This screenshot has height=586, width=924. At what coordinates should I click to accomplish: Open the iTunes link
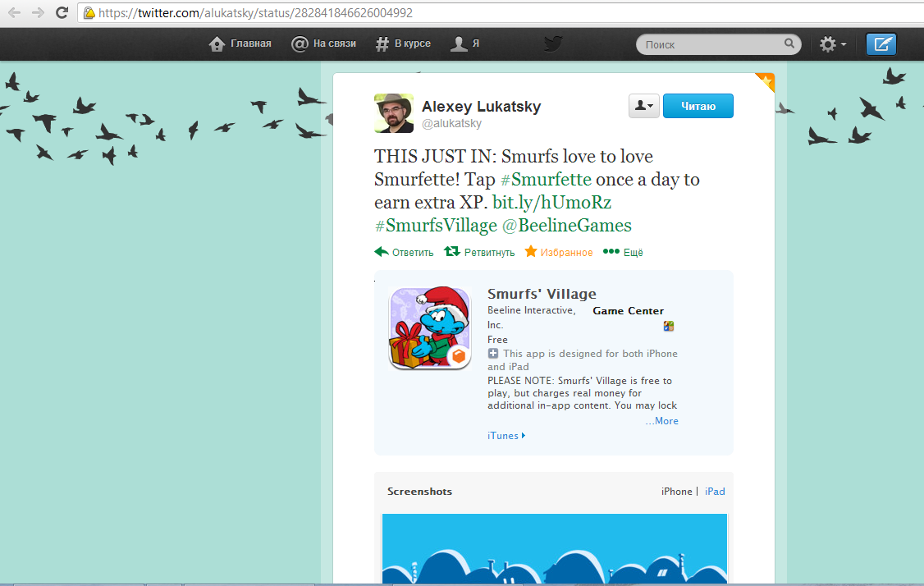coord(506,436)
